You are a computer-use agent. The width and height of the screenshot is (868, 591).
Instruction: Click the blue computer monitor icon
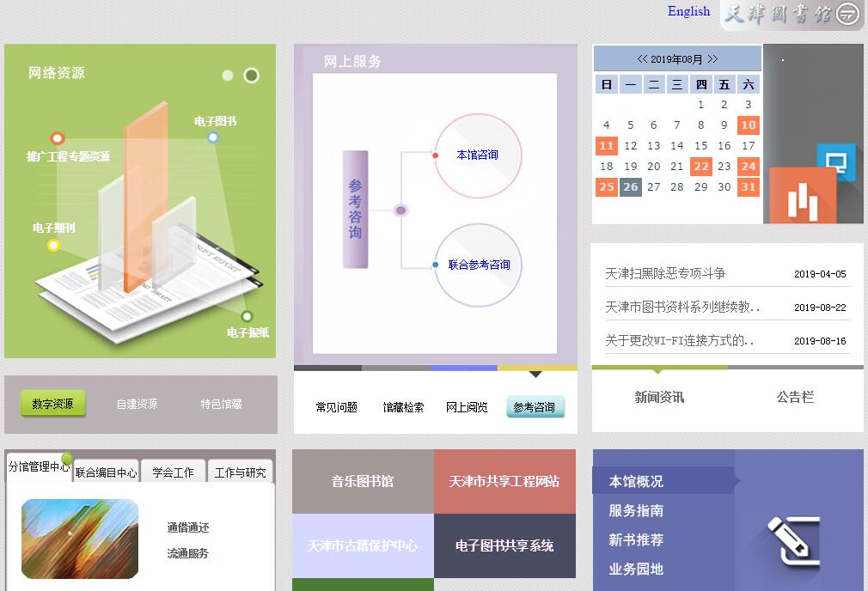click(x=834, y=161)
